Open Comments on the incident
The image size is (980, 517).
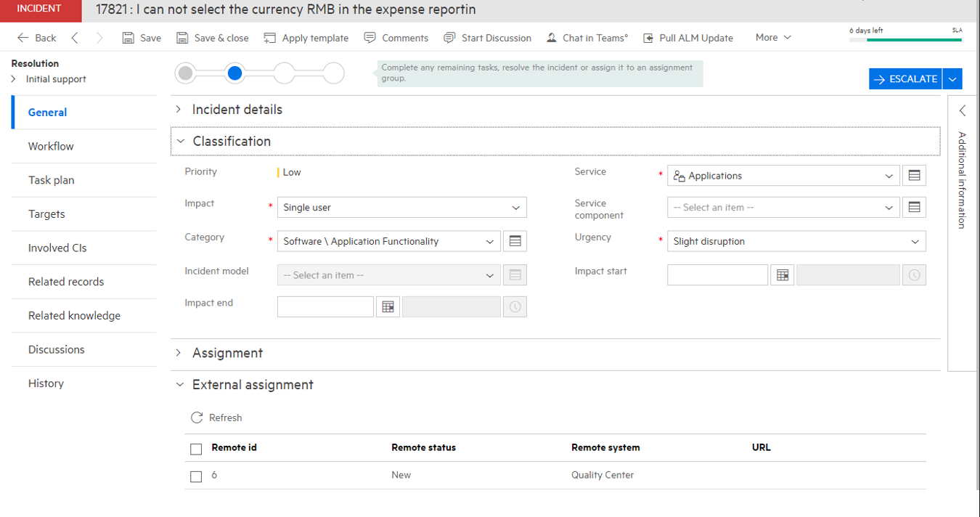396,37
